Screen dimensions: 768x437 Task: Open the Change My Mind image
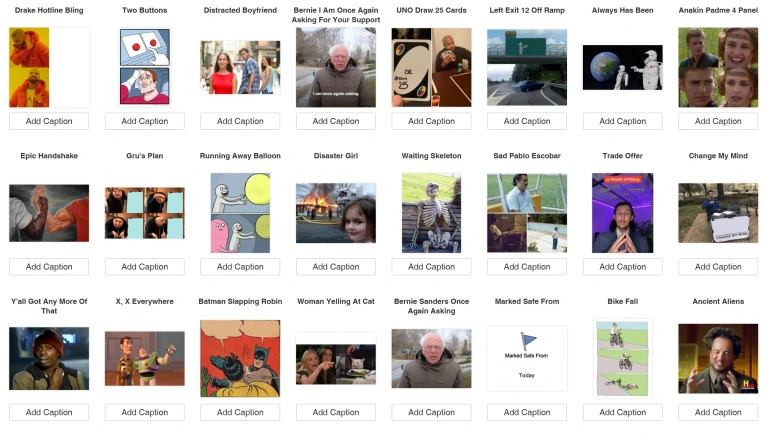point(718,213)
